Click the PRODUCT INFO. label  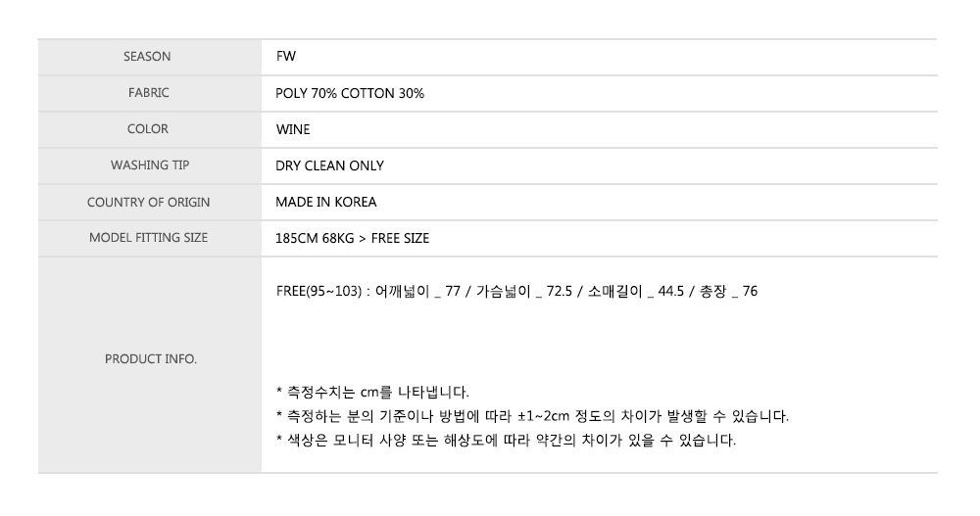coord(150,359)
